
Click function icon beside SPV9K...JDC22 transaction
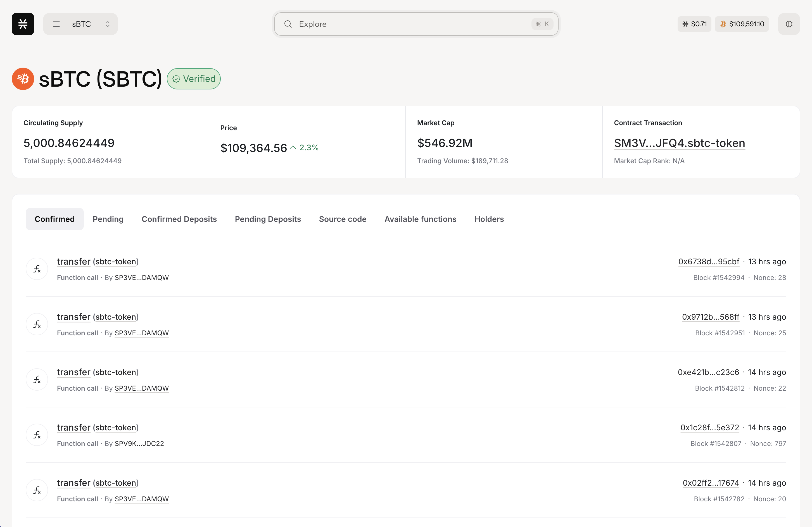click(x=37, y=435)
